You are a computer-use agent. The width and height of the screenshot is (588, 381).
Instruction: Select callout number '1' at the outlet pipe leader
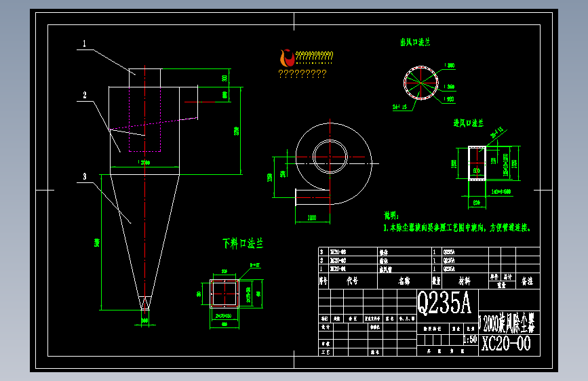84,43
